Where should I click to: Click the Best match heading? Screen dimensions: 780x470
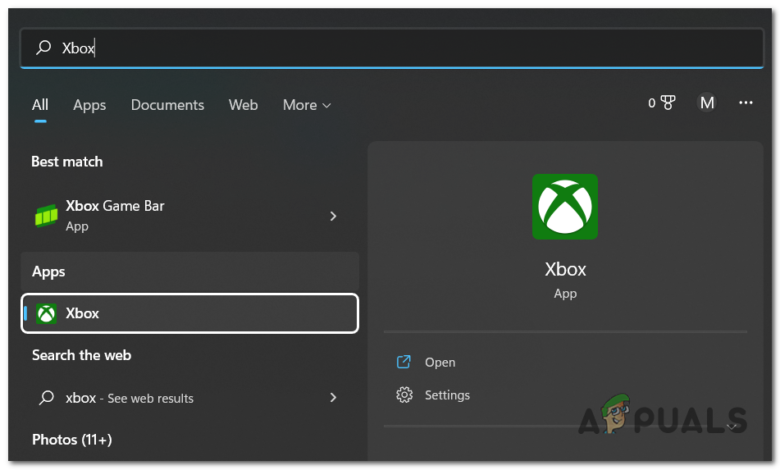[x=67, y=162]
